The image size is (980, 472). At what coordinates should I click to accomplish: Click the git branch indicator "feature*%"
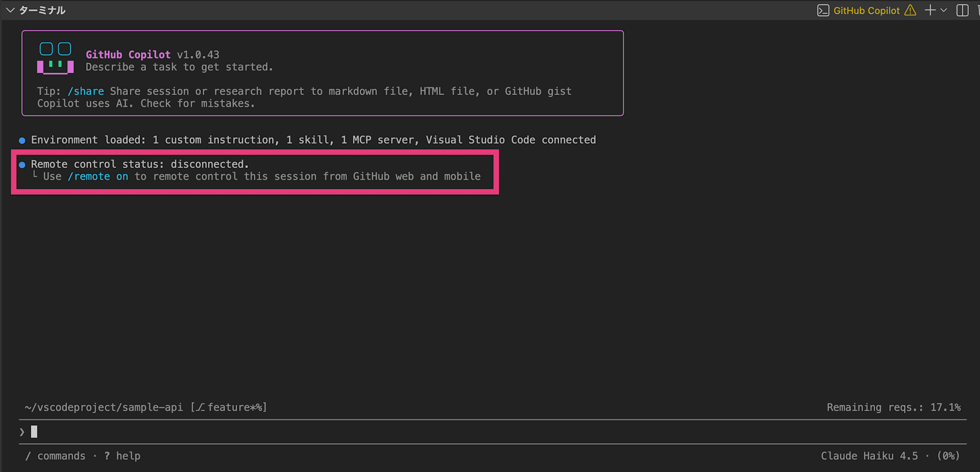point(229,407)
